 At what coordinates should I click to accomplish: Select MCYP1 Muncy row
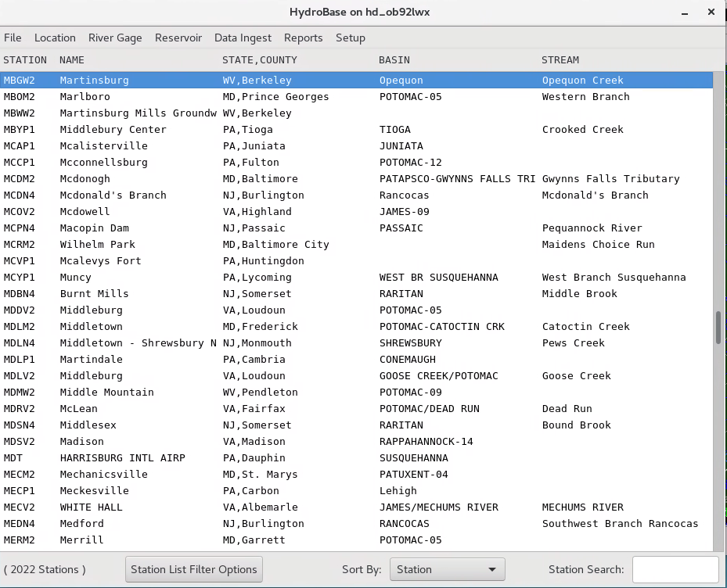pyautogui.click(x=356, y=278)
